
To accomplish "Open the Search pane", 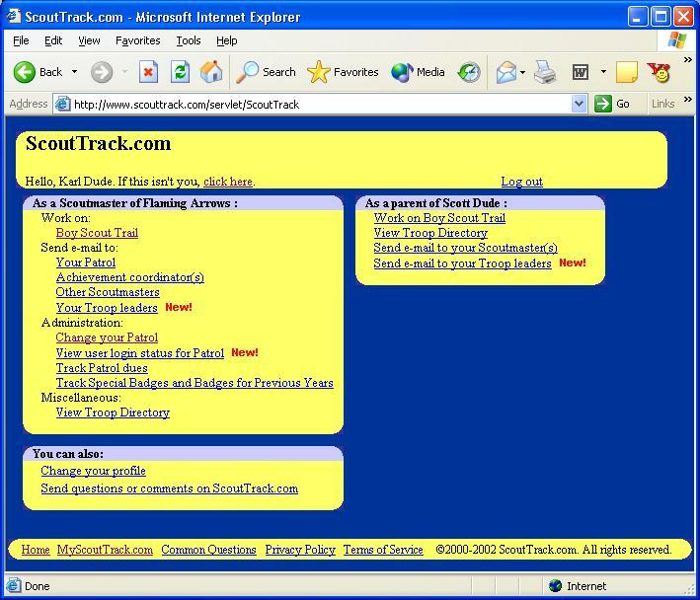I will pos(266,72).
